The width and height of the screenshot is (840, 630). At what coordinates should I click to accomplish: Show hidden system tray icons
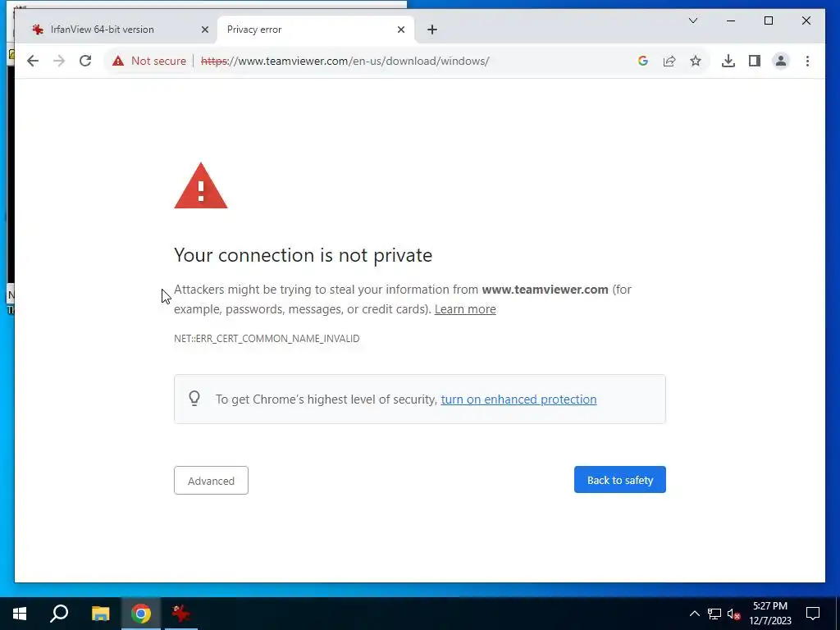pos(694,614)
